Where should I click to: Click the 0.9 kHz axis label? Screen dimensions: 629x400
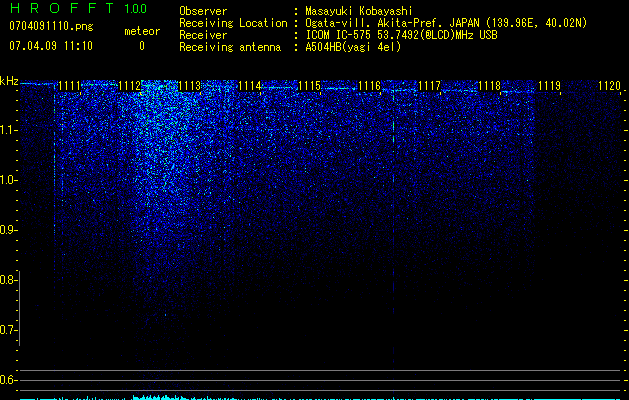point(8,230)
